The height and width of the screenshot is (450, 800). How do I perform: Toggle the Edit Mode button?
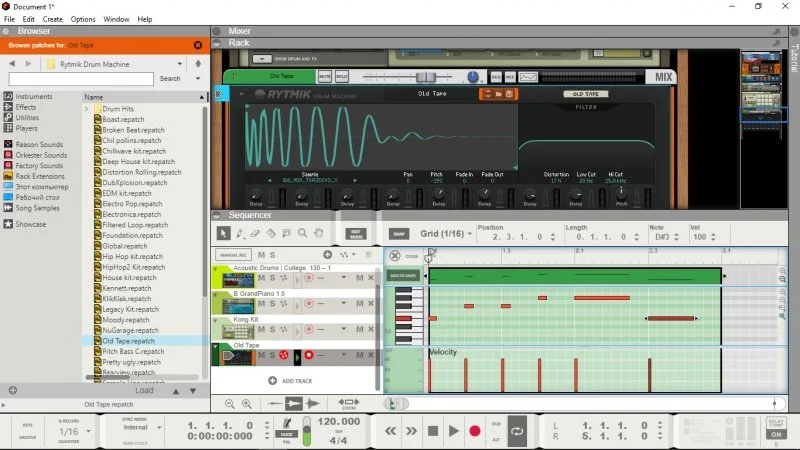pyautogui.click(x=356, y=234)
